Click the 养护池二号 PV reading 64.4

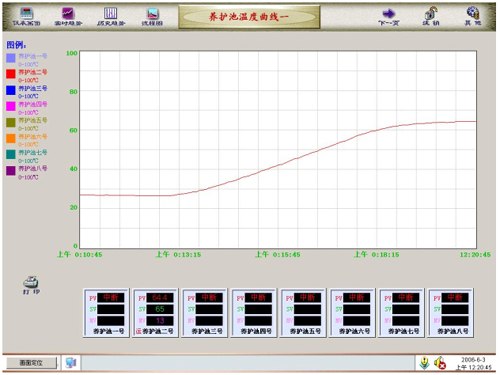160,297
